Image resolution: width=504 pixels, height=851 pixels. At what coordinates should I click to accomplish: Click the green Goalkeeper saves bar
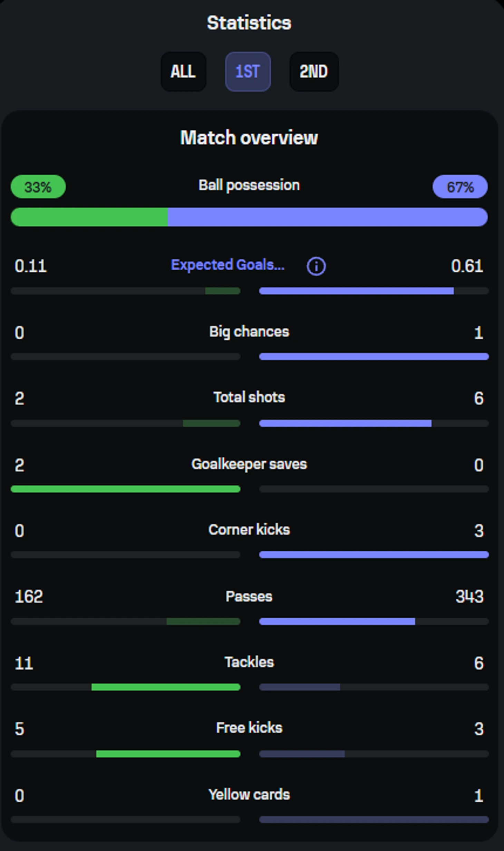(125, 489)
